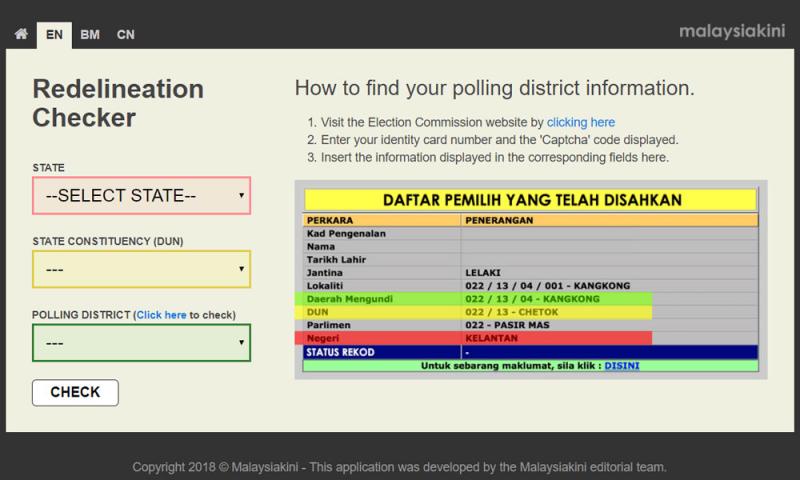This screenshot has height=480, width=800.
Task: Click the 'Click here' polling district link
Action: click(x=161, y=315)
